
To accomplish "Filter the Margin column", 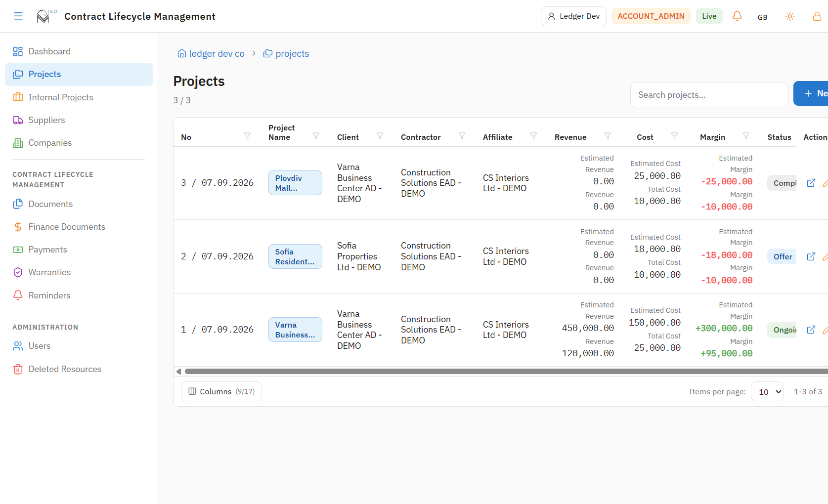I will click(x=746, y=136).
